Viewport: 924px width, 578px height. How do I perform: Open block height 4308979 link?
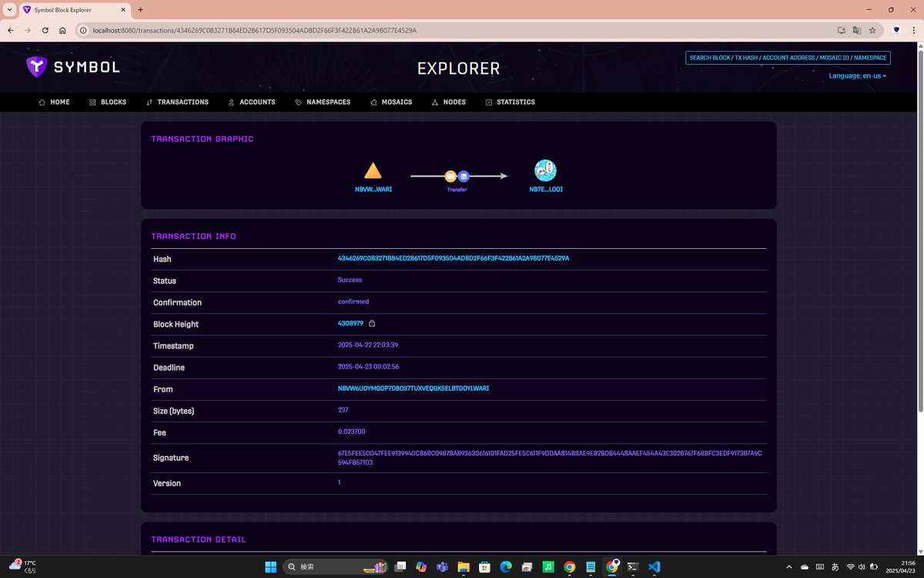click(350, 323)
